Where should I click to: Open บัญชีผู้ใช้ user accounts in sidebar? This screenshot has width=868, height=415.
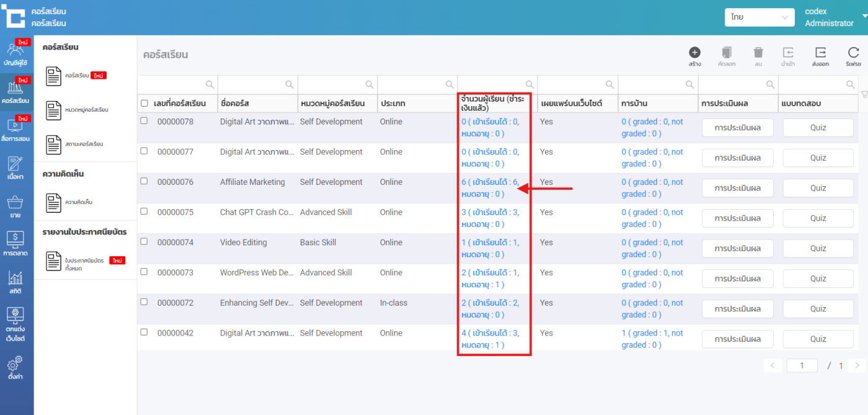coord(16,54)
